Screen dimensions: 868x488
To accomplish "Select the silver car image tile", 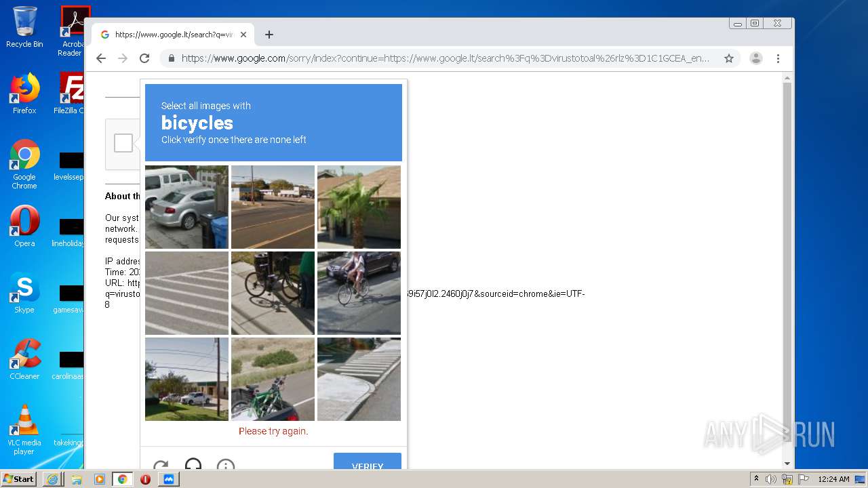I will click(x=186, y=207).
